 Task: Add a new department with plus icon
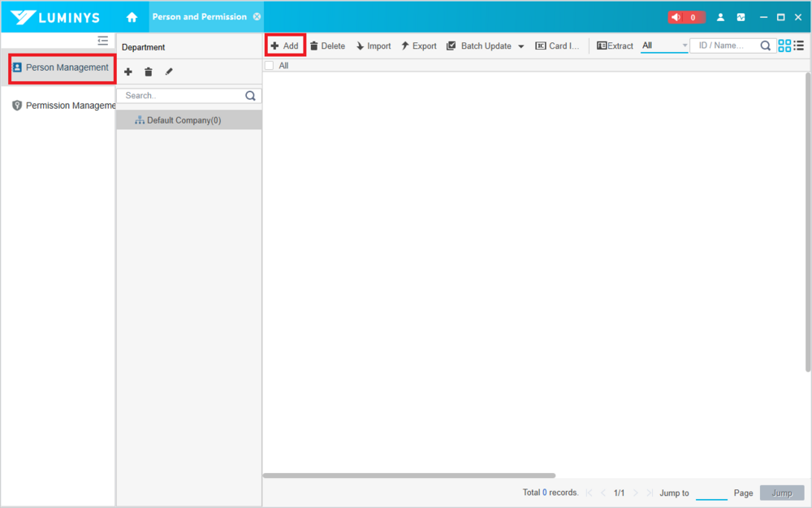click(128, 72)
